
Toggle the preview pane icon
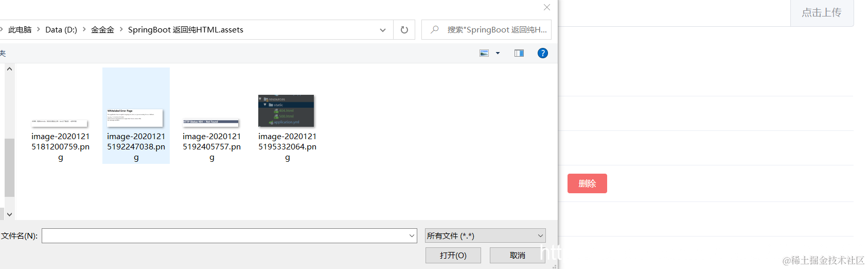pos(519,53)
